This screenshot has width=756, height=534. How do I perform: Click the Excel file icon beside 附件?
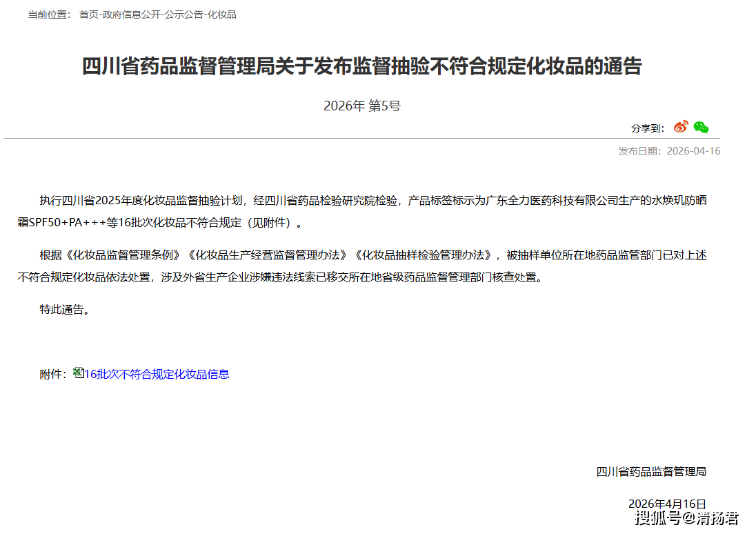[x=79, y=373]
